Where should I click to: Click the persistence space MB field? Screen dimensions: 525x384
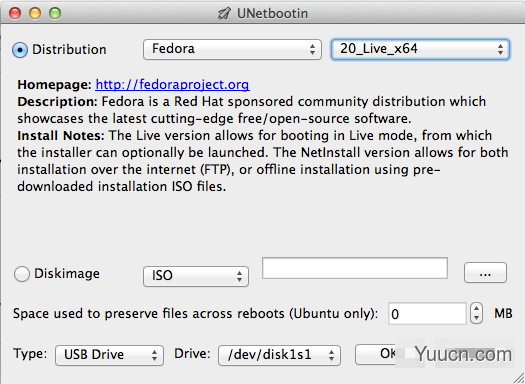point(427,314)
